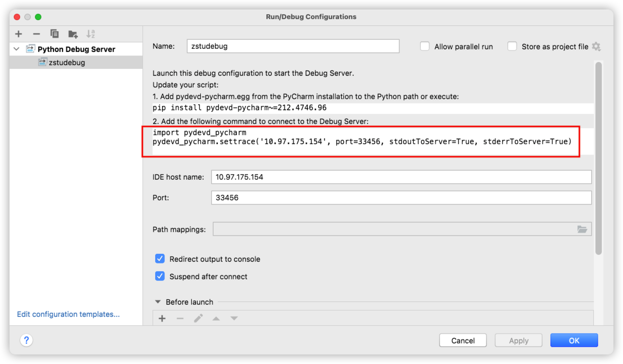Click the Name input field
Viewport: 623px width, 364px height.
click(290, 46)
